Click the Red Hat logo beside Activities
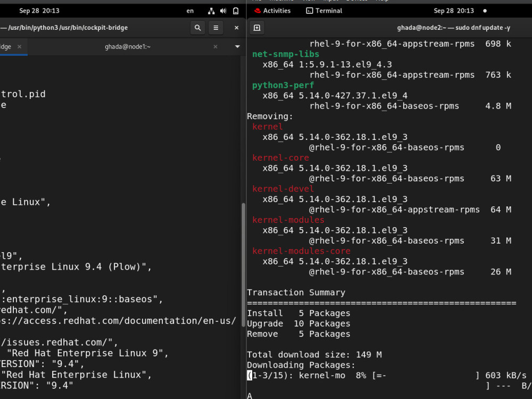 (x=257, y=10)
